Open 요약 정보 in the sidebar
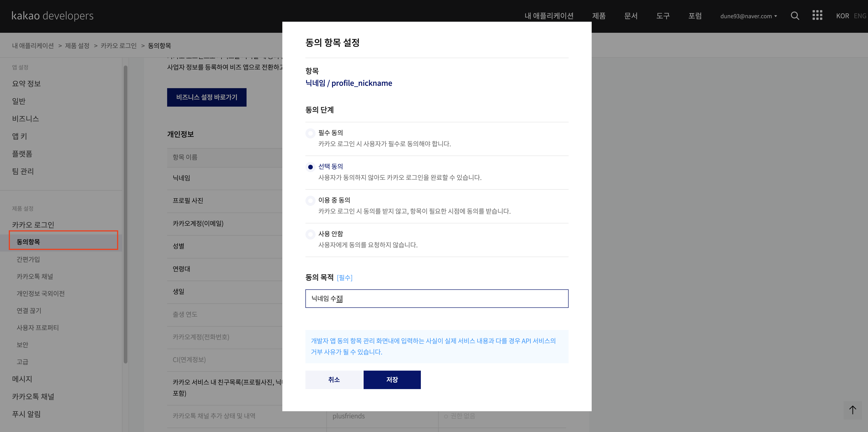The image size is (868, 432). (x=26, y=84)
